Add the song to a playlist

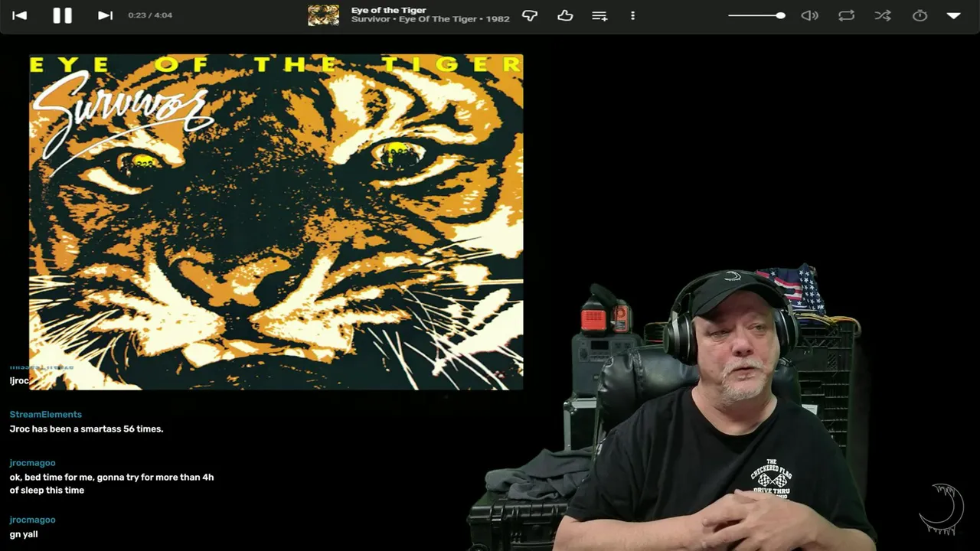599,15
